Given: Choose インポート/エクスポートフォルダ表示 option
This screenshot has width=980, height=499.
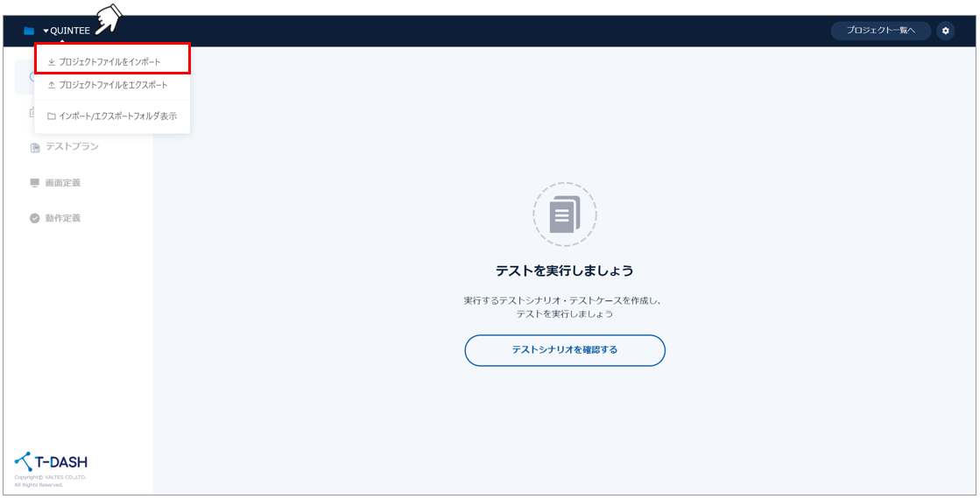Looking at the screenshot, I should pyautogui.click(x=118, y=116).
